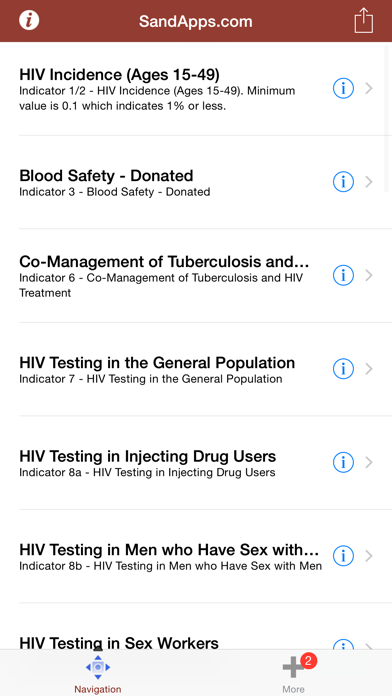Open the share icon in header
The height and width of the screenshot is (696, 392).
pyautogui.click(x=364, y=20)
